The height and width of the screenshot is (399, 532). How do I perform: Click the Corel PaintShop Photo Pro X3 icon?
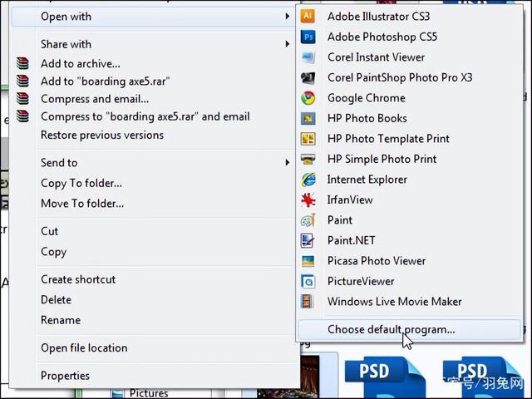(308, 77)
